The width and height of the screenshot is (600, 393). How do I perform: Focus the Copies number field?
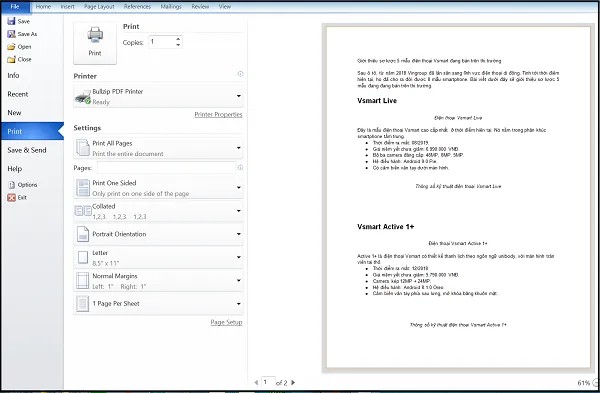coord(162,42)
